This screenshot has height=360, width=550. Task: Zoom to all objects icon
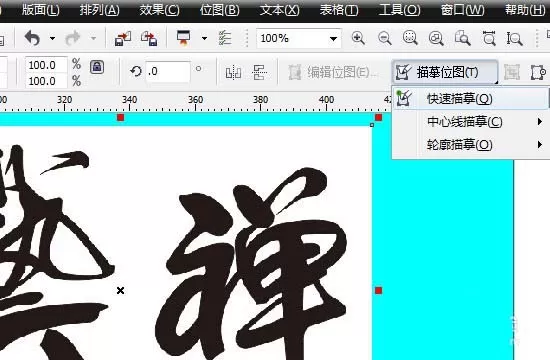[436, 38]
